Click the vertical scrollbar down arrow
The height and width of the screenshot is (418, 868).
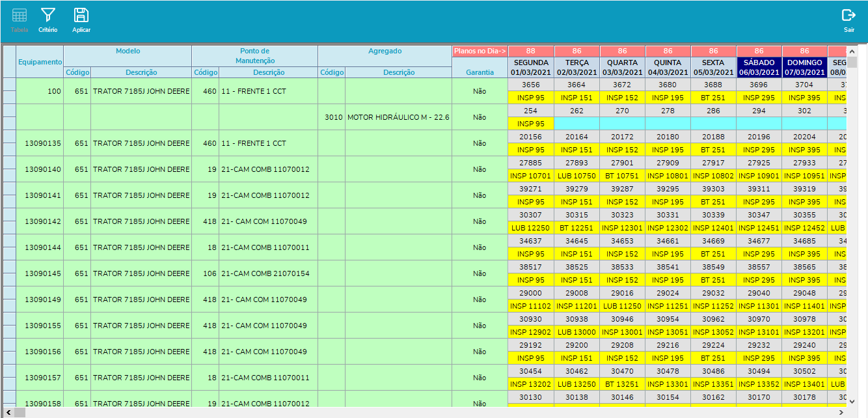pos(852,402)
